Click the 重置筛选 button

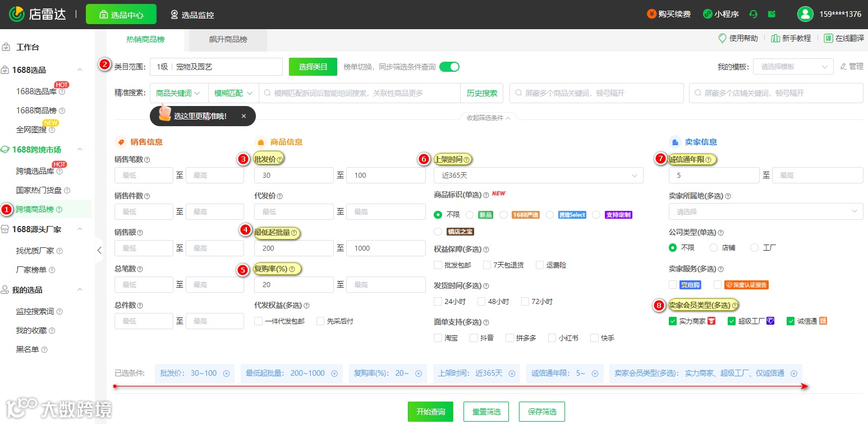pyautogui.click(x=486, y=412)
